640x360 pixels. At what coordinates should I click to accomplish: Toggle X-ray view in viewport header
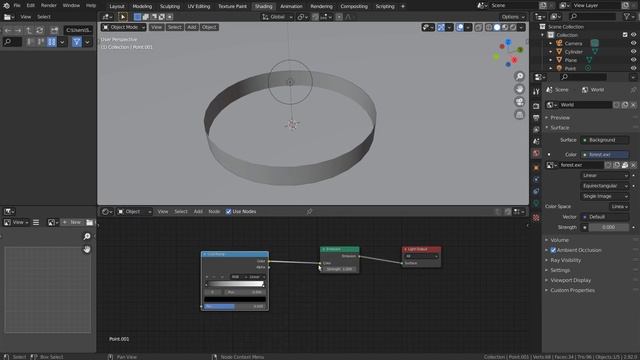[x=478, y=27]
